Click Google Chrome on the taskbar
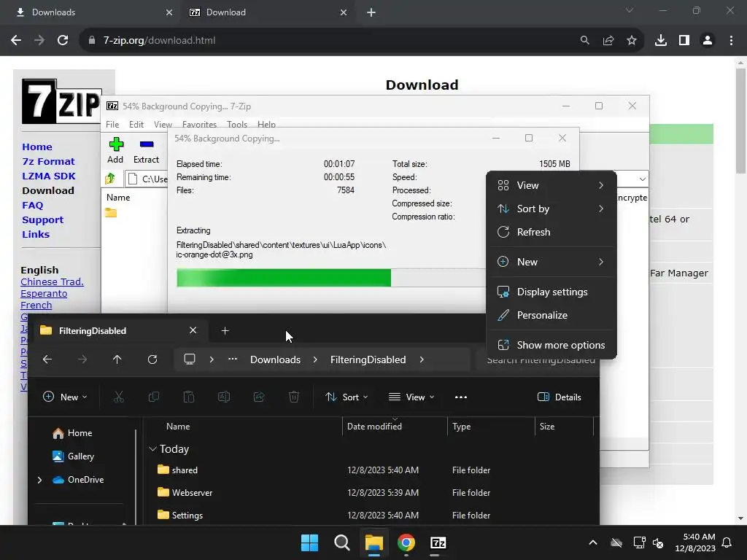747x560 pixels. coord(406,542)
